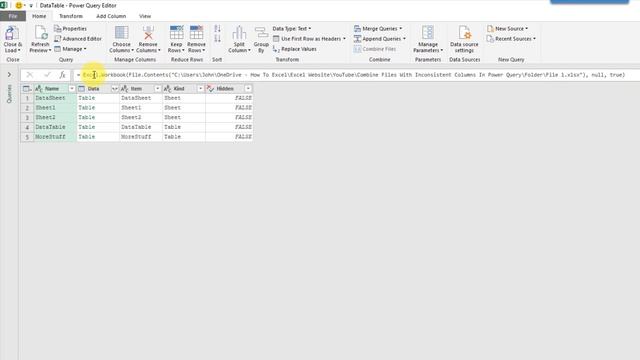Image resolution: width=640 pixels, height=360 pixels.
Task: Click the Split Column icon
Action: click(x=239, y=33)
